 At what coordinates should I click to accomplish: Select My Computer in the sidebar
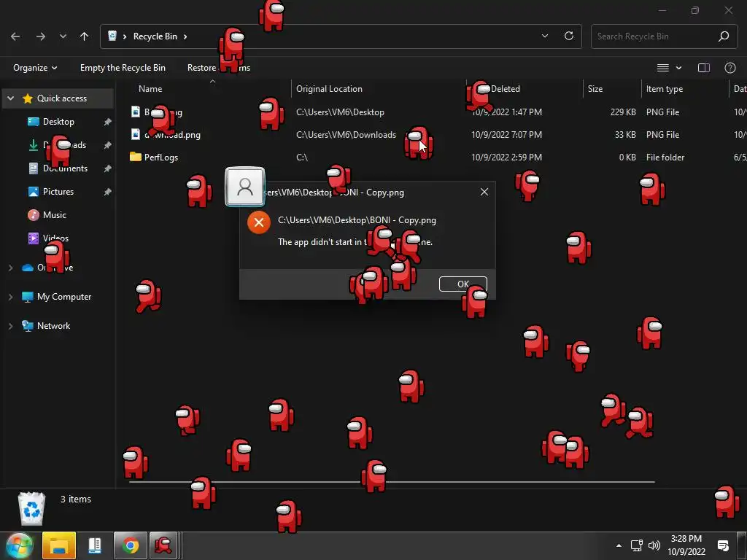(64, 297)
